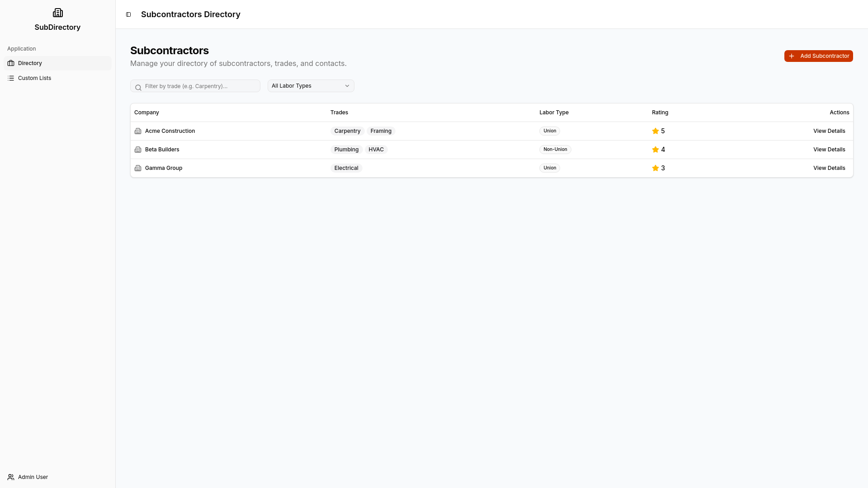This screenshot has width=868, height=488.
Task: Click the Trades column header
Action: 339,113
